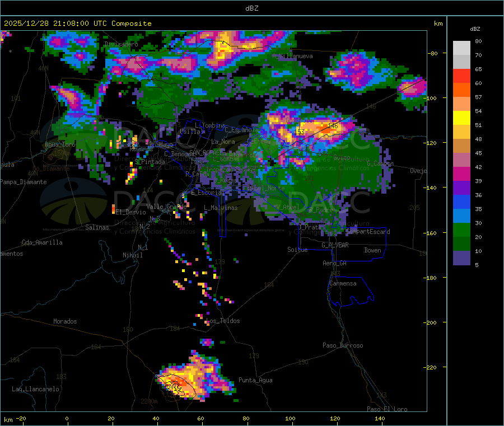Image resolution: width=504 pixels, height=426 pixels.
Task: Click the '-80' tick on the vertical axis
Action: (x=433, y=53)
